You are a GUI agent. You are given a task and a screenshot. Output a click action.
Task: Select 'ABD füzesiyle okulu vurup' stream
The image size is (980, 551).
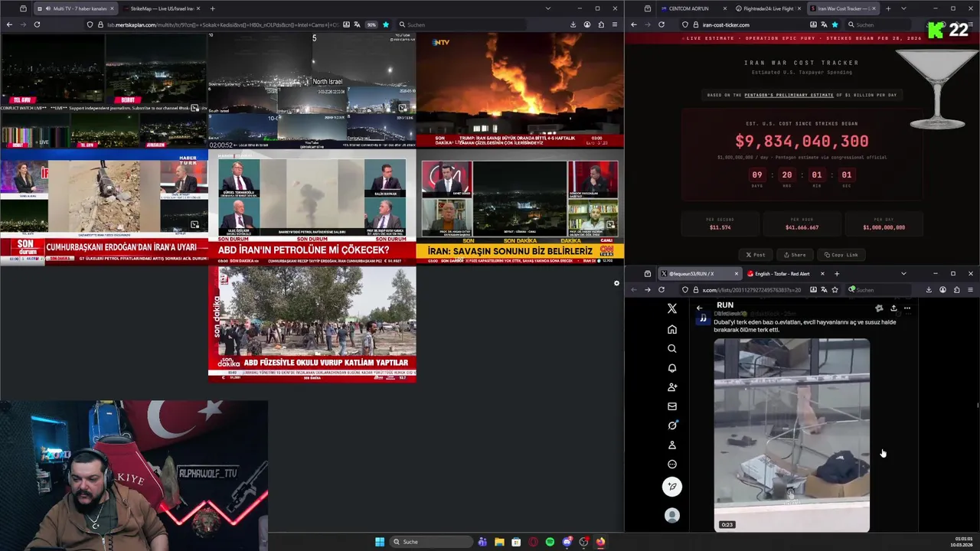312,324
